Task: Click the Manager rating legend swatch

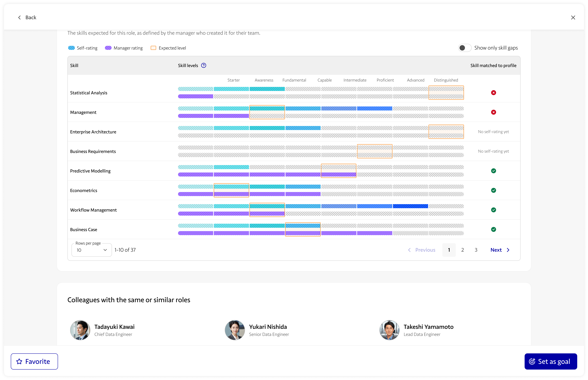Action: pyautogui.click(x=108, y=48)
